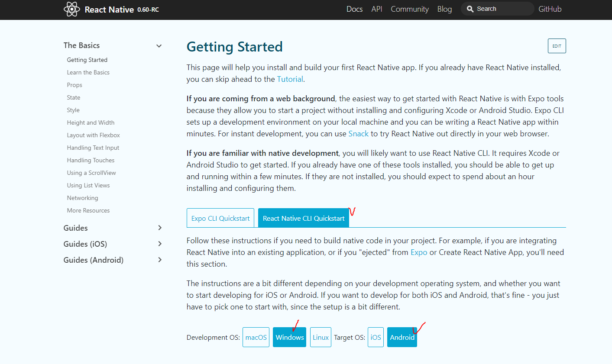This screenshot has width=612, height=364.
Task: Select Android as target OS
Action: coord(402,337)
